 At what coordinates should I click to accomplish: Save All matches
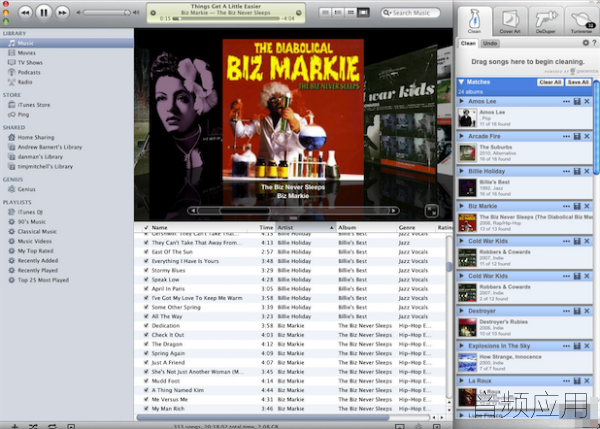(x=578, y=82)
